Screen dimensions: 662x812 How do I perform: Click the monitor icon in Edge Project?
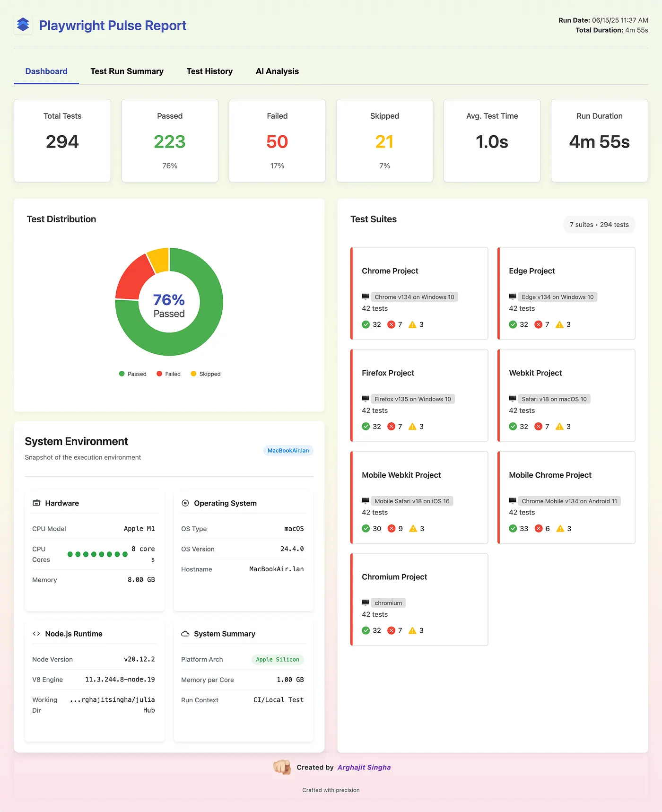pos(513,297)
